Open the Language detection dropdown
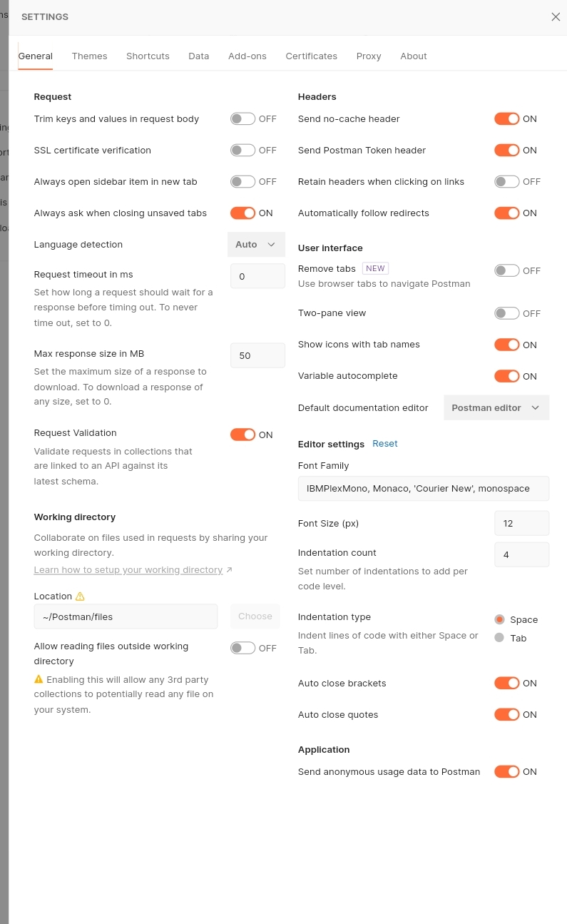Image resolution: width=567 pixels, height=924 pixels. 255,243
